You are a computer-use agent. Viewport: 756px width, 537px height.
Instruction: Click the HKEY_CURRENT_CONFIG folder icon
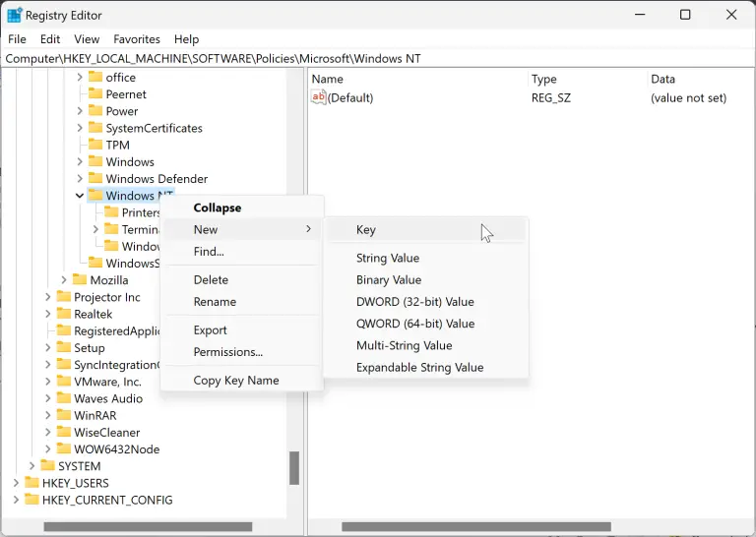click(x=31, y=500)
